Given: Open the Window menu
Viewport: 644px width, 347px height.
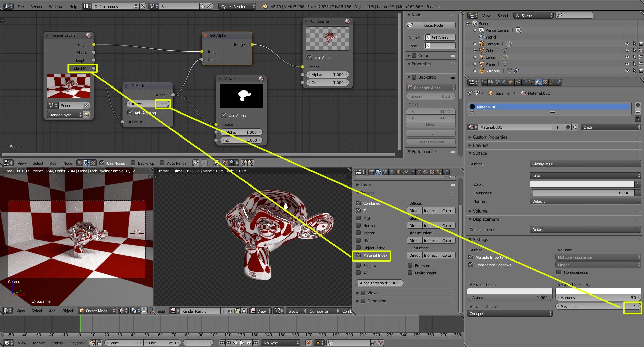Looking at the screenshot, I should [x=55, y=6].
